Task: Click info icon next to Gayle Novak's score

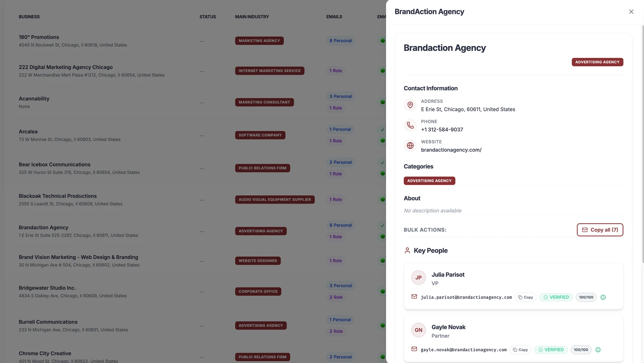Action: tap(598, 350)
